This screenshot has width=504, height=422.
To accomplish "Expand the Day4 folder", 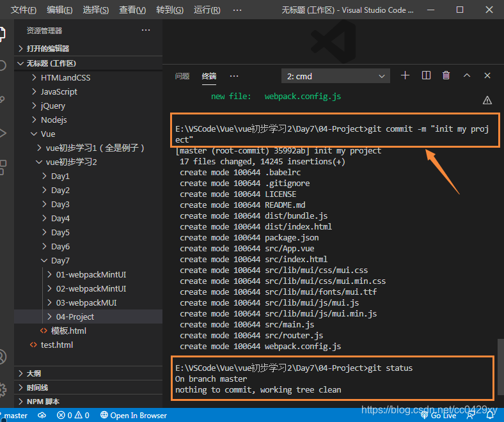I will pyautogui.click(x=88, y=218).
